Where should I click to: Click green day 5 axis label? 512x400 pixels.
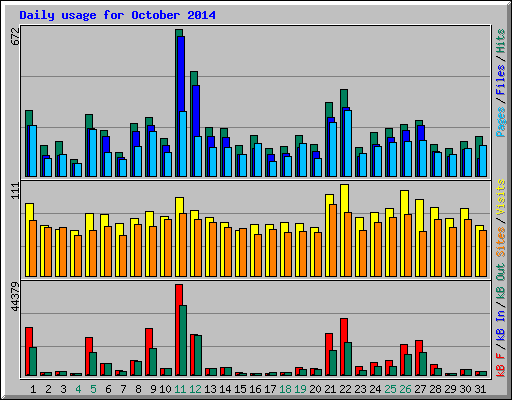[x=93, y=389]
